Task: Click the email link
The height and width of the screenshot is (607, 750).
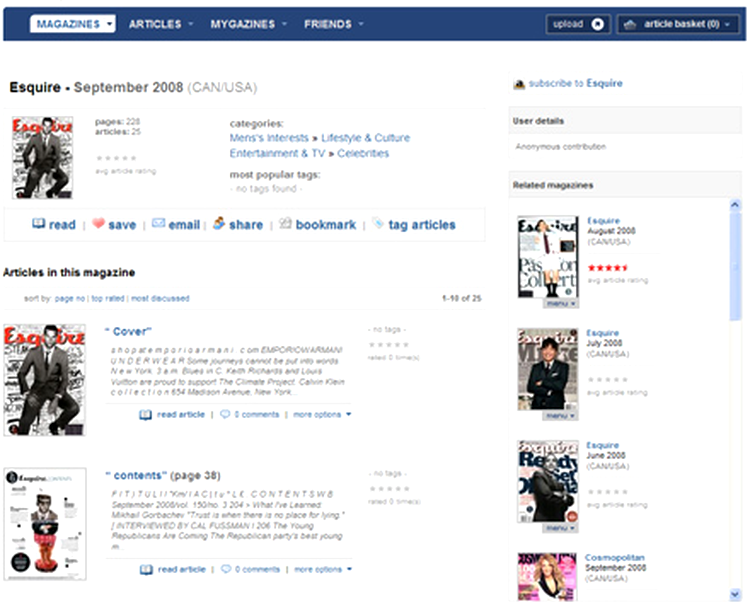Action: (x=184, y=225)
